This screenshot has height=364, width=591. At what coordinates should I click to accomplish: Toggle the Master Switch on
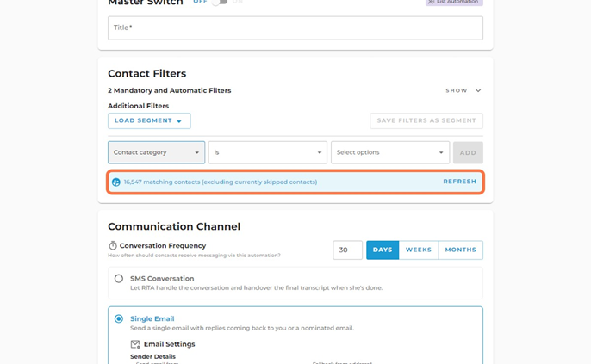(220, 2)
